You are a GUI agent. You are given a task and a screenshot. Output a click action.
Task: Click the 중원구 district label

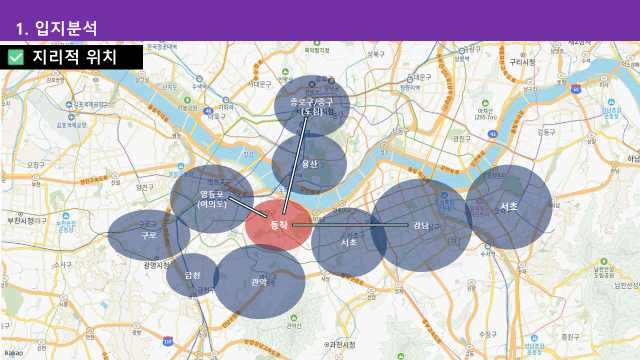570,337
